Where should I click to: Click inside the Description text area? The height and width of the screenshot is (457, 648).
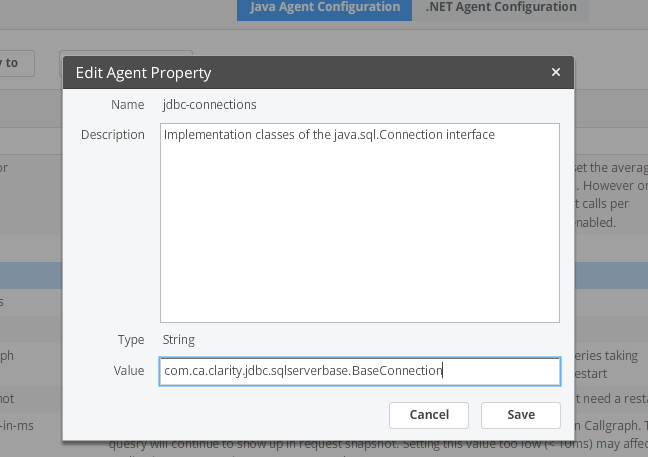(360, 223)
